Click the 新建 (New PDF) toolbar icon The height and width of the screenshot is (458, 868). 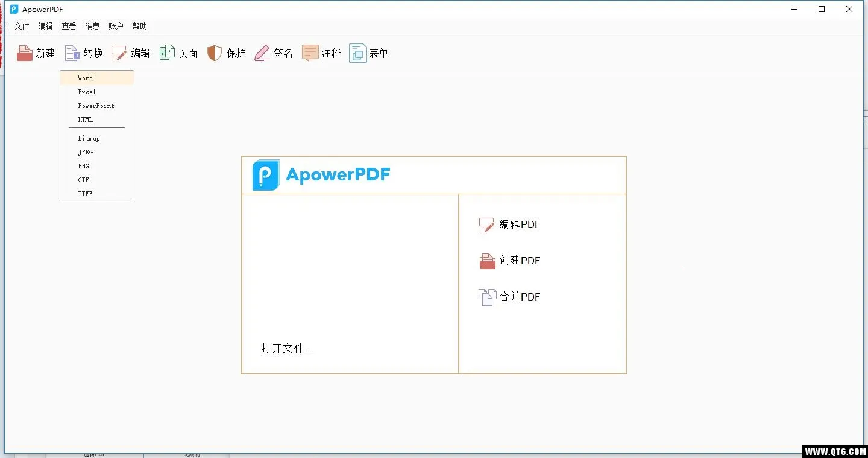[x=36, y=53]
